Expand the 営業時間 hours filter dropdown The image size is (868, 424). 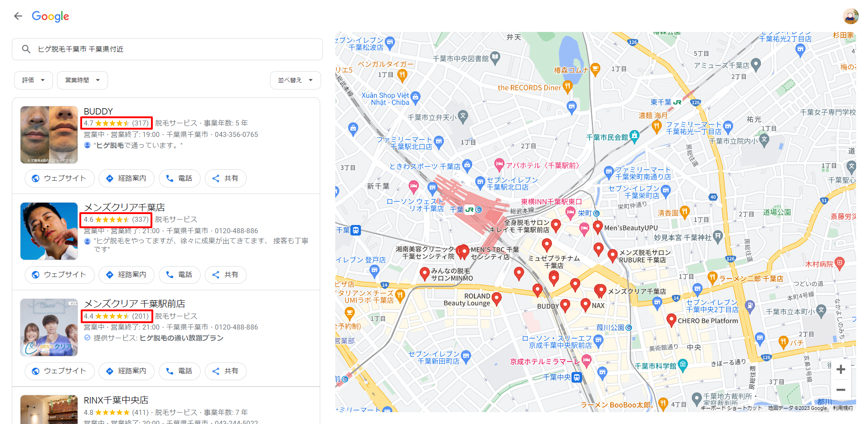pyautogui.click(x=82, y=80)
